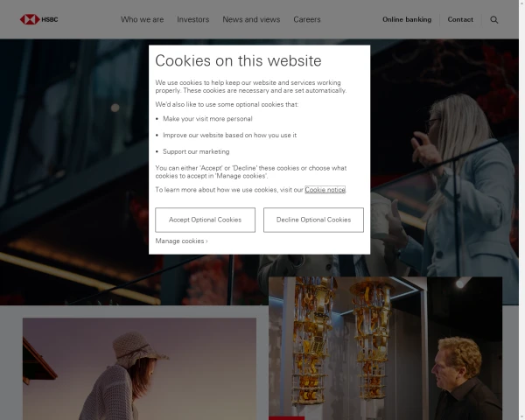Click the red tag under quantum image
Viewport: 525px width, 420px height.
pos(286,417)
